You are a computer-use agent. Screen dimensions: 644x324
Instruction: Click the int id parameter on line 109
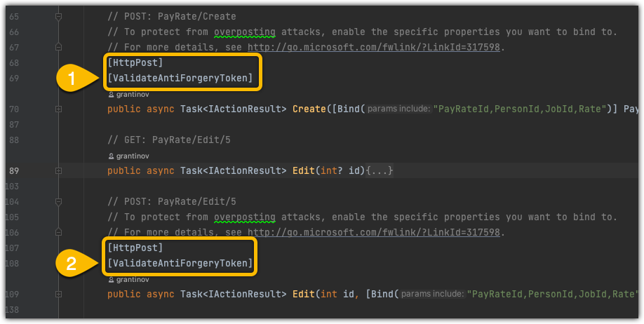pyautogui.click(x=337, y=294)
